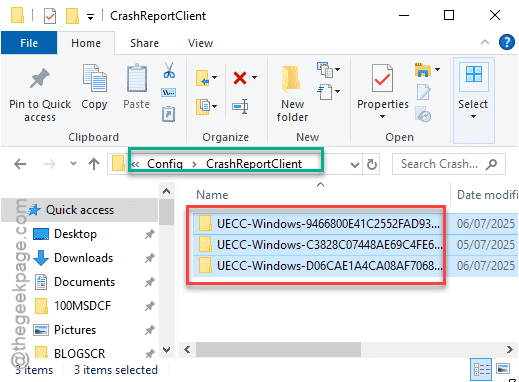
Task: Click the horizontal scrollbar thumb
Action: click(278, 349)
